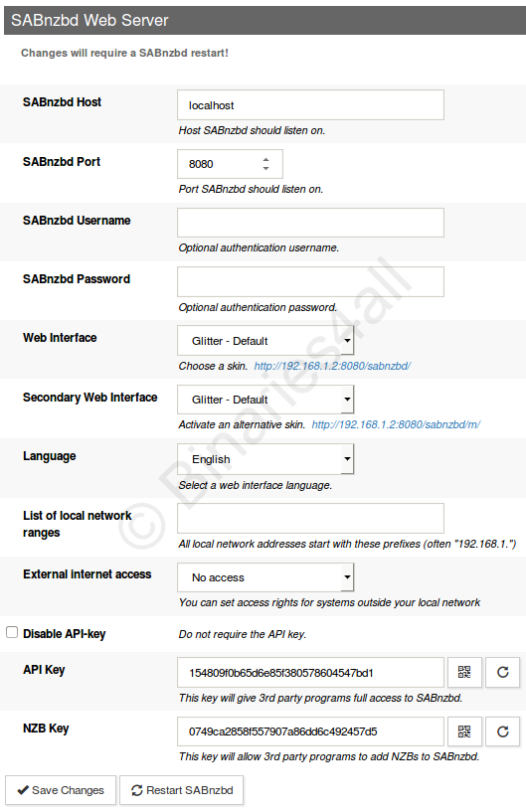Regenerate the API Key
Viewport: 526px width, 812px height.
[503, 672]
